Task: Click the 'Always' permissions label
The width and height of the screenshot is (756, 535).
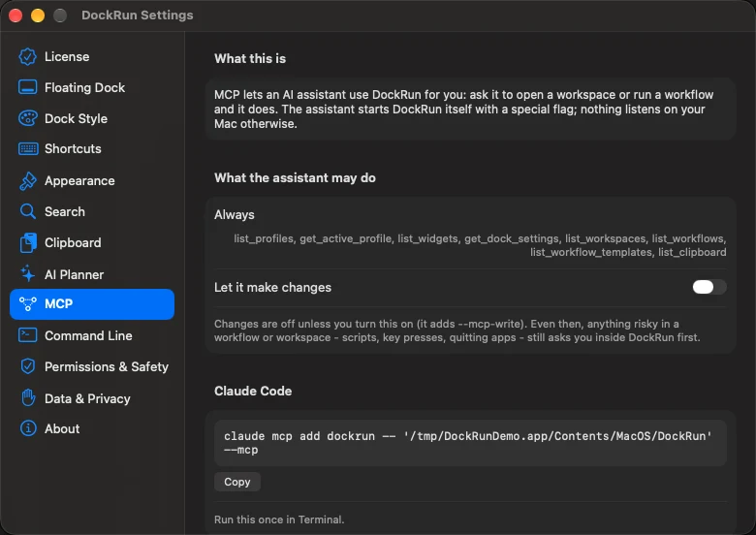Action: [234, 215]
